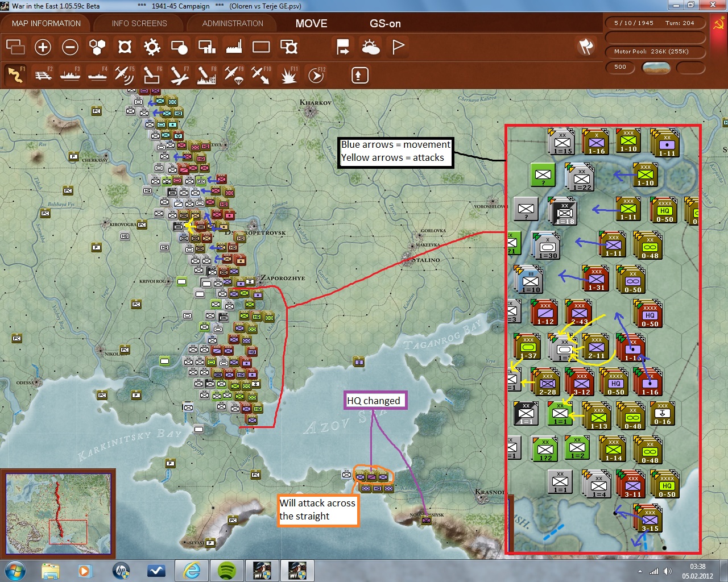Click the End Turn (F12) icon

click(x=316, y=75)
